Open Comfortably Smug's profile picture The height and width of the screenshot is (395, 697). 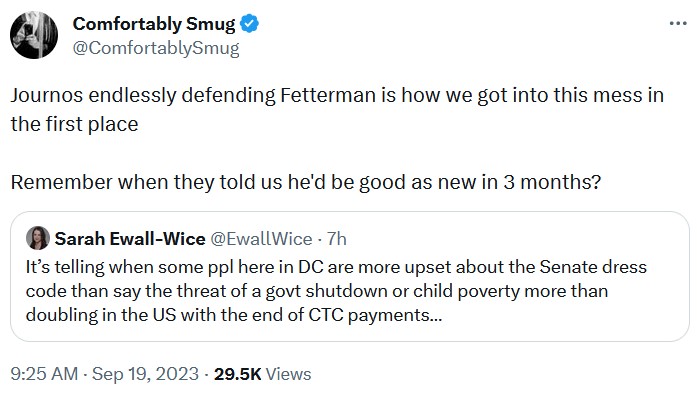tap(34, 35)
